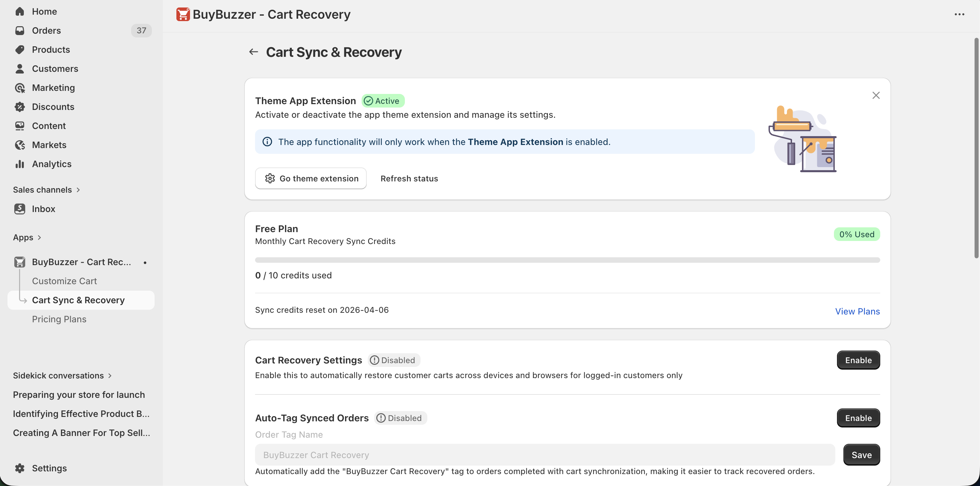Open Shopify Settings via the gear icon
This screenshot has height=486, width=980.
[20, 468]
